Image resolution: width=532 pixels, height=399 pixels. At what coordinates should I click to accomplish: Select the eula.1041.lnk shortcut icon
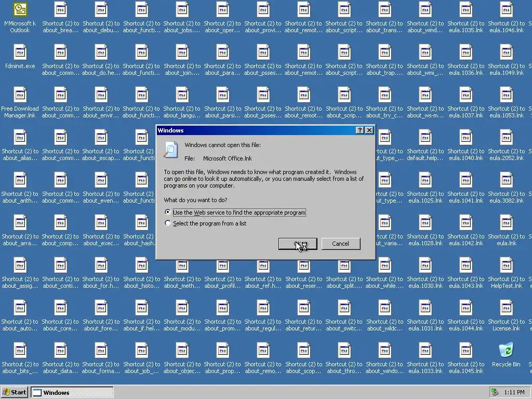click(465, 180)
